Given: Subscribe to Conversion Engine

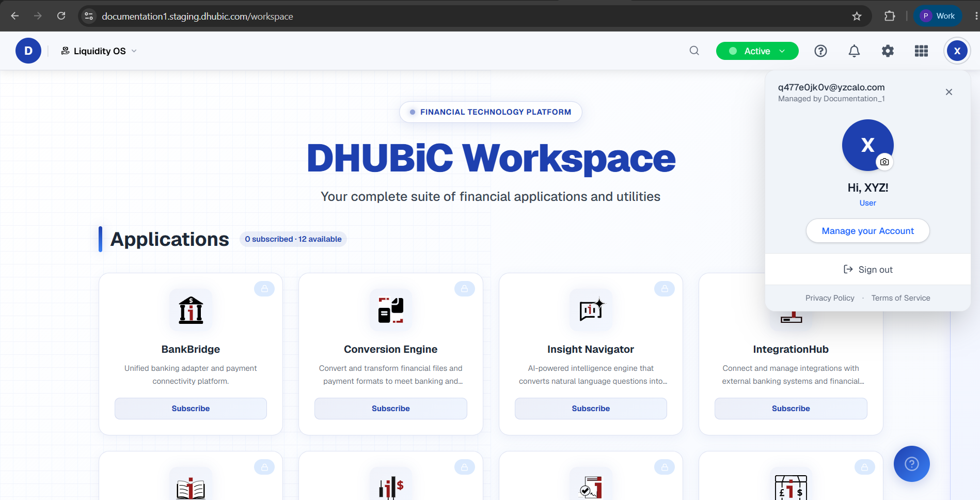Looking at the screenshot, I should point(391,409).
